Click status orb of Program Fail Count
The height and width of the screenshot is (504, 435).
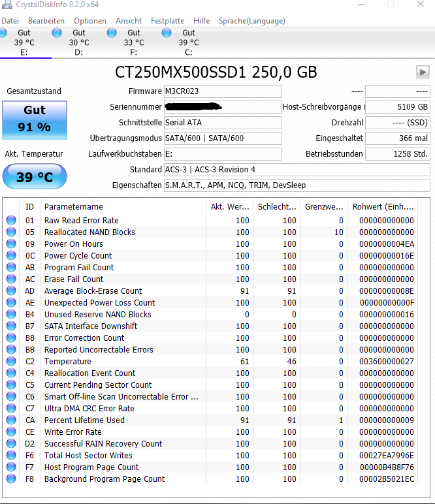11,267
